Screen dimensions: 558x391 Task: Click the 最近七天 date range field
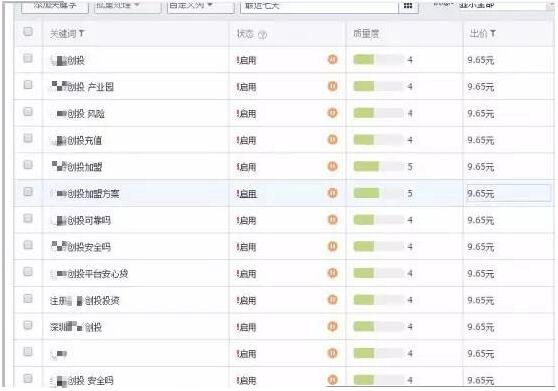319,6
